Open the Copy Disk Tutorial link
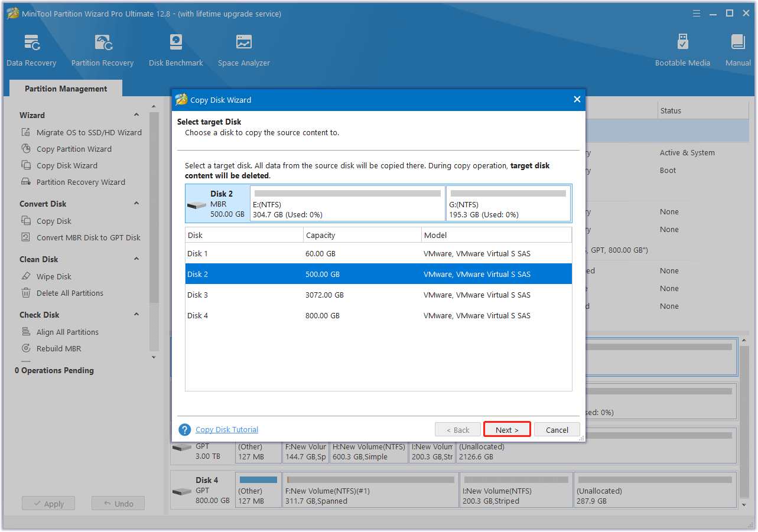 pos(227,430)
